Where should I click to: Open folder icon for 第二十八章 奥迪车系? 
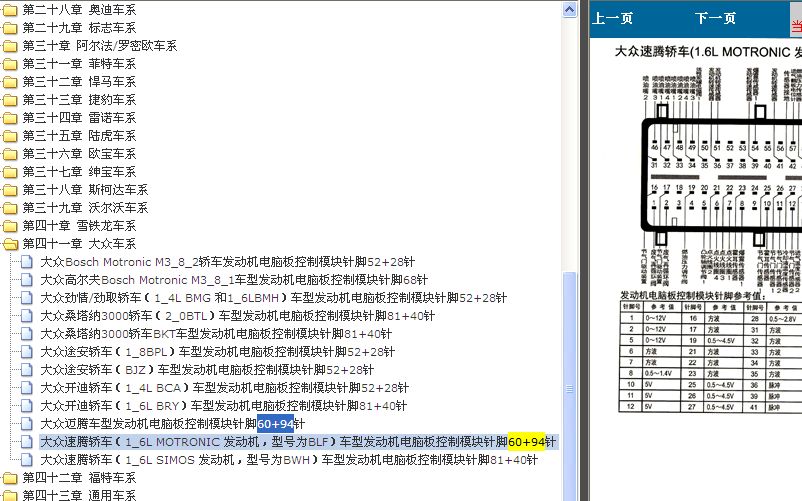coord(10,10)
